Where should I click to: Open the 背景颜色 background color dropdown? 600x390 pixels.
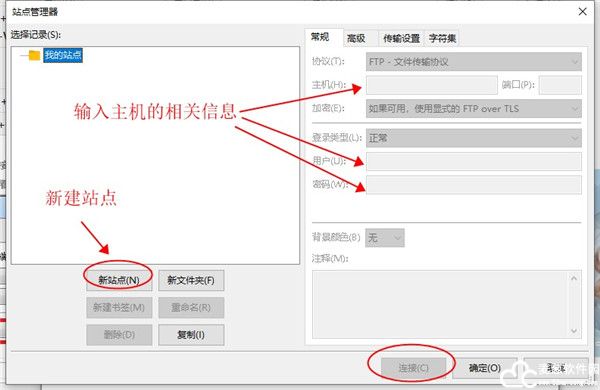(x=385, y=238)
